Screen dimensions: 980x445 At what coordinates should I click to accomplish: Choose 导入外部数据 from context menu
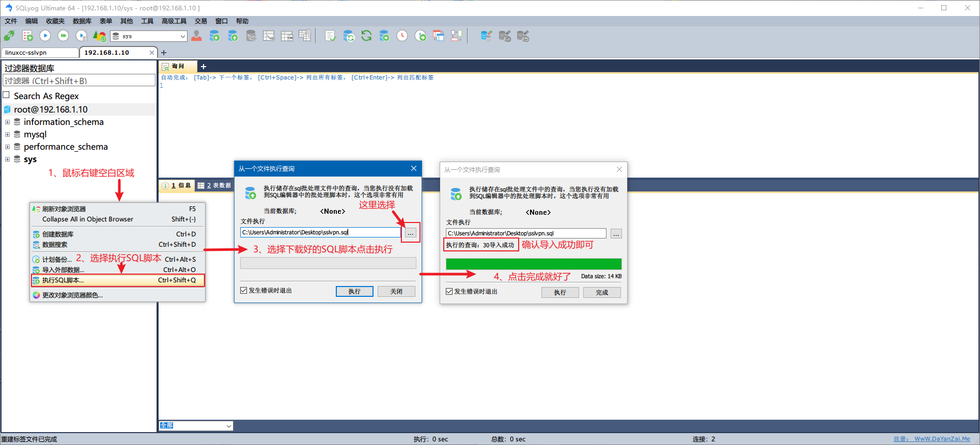pyautogui.click(x=118, y=270)
